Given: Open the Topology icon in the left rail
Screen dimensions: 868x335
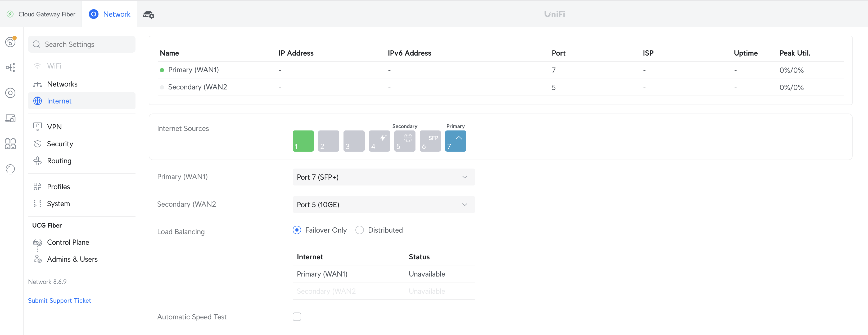Looking at the screenshot, I should pyautogui.click(x=10, y=67).
